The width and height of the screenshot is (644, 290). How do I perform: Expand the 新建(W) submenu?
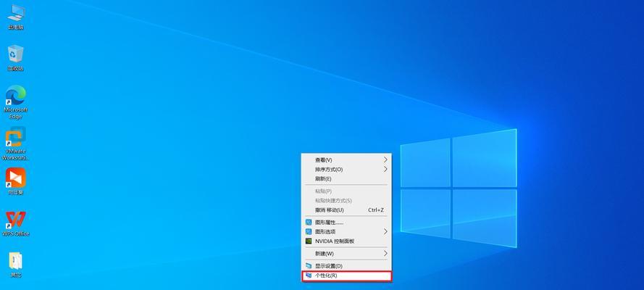346,254
